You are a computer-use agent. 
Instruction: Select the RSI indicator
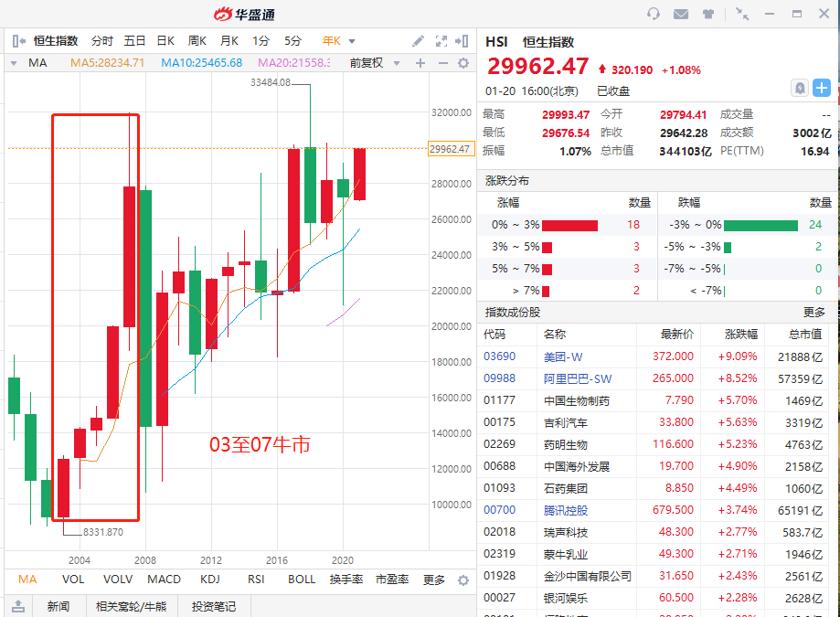click(x=256, y=580)
